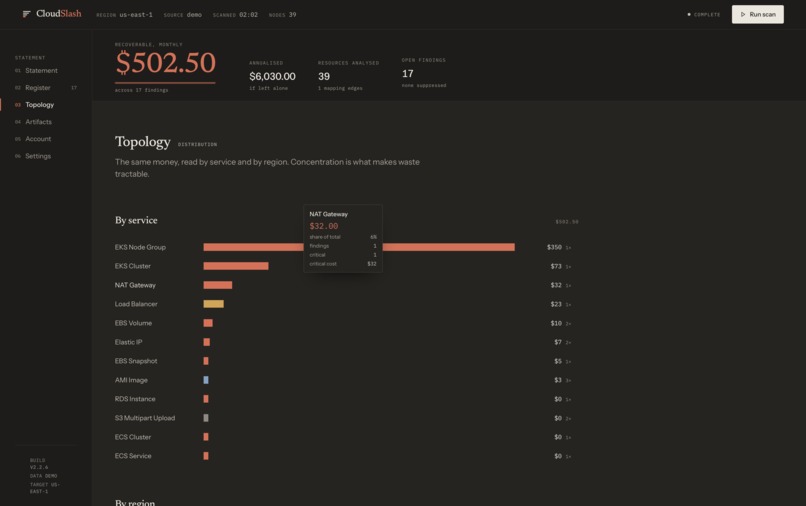Click the open findings count 17
Viewport: 806px width, 506px height.
408,74
